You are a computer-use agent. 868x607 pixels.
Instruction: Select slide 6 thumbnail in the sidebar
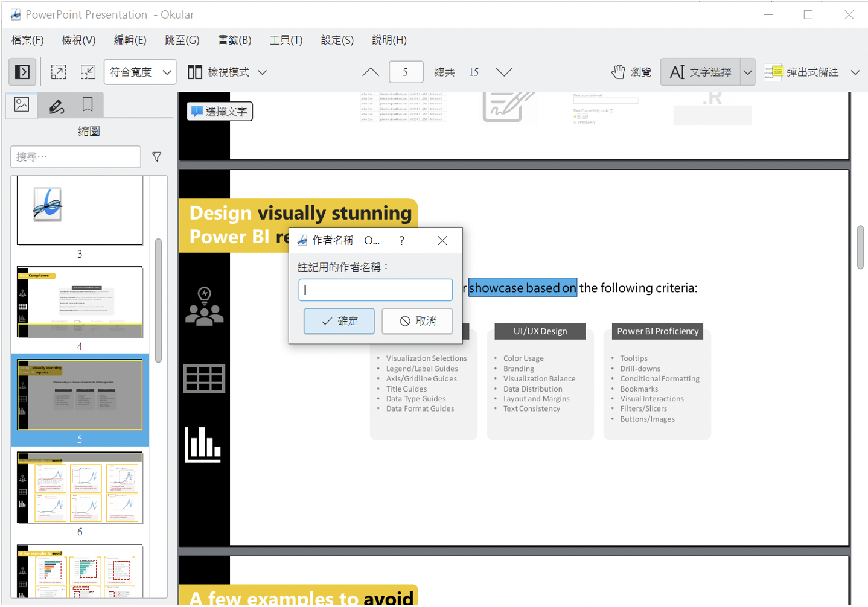point(79,487)
